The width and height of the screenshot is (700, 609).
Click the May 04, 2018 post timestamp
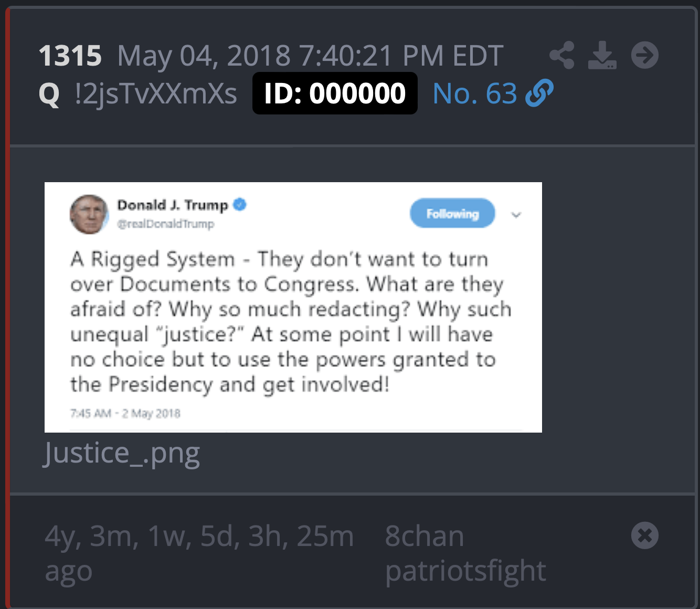310,56
